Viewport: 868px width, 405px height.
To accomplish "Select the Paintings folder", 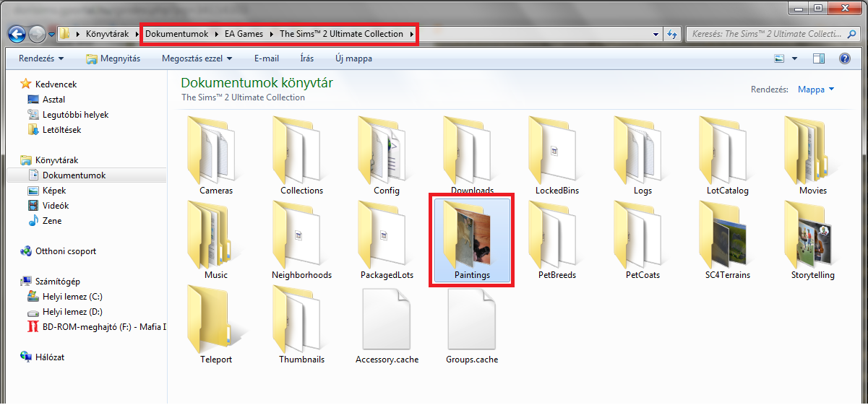I will pos(472,240).
